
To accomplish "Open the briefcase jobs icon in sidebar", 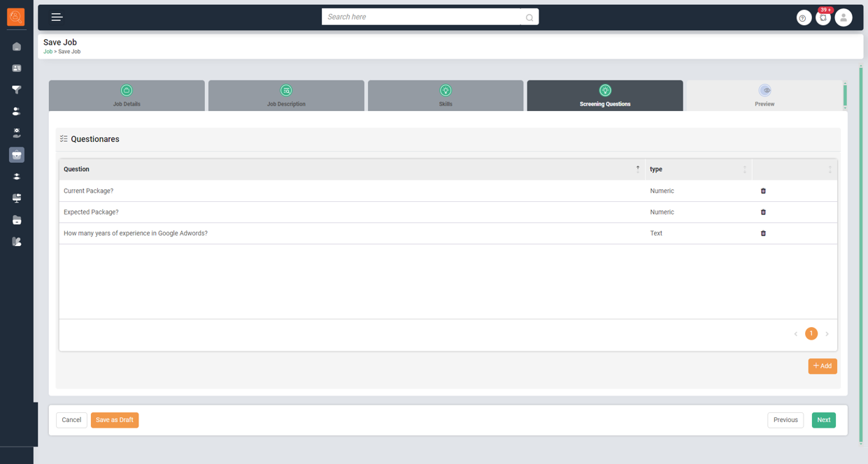I will pos(17,154).
